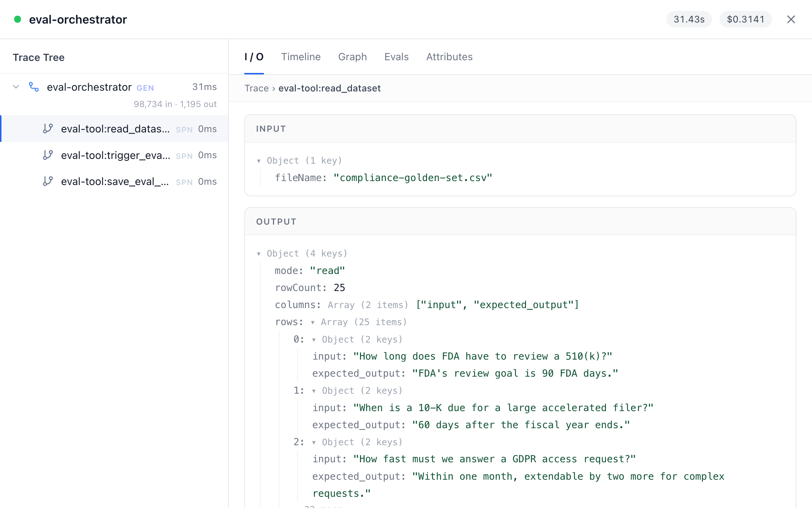Click the branch icon for eval-tool:save_eval_… span
The width and height of the screenshot is (812, 508).
pos(48,181)
